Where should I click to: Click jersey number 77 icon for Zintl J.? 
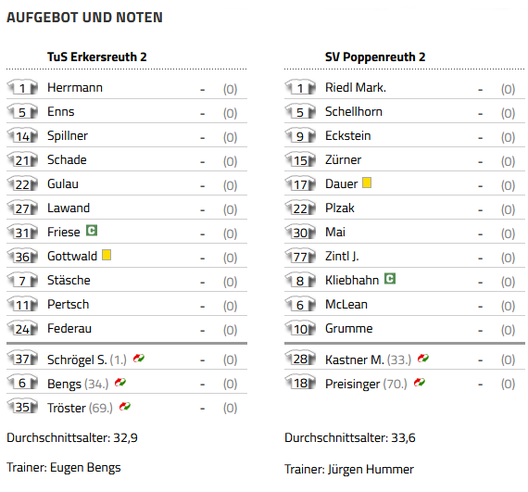click(300, 256)
